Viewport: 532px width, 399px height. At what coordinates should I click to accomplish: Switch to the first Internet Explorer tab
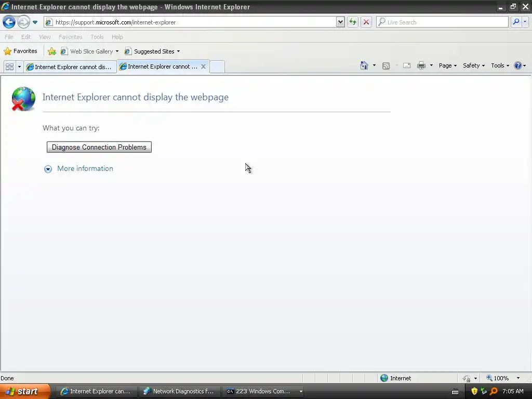tap(70, 67)
